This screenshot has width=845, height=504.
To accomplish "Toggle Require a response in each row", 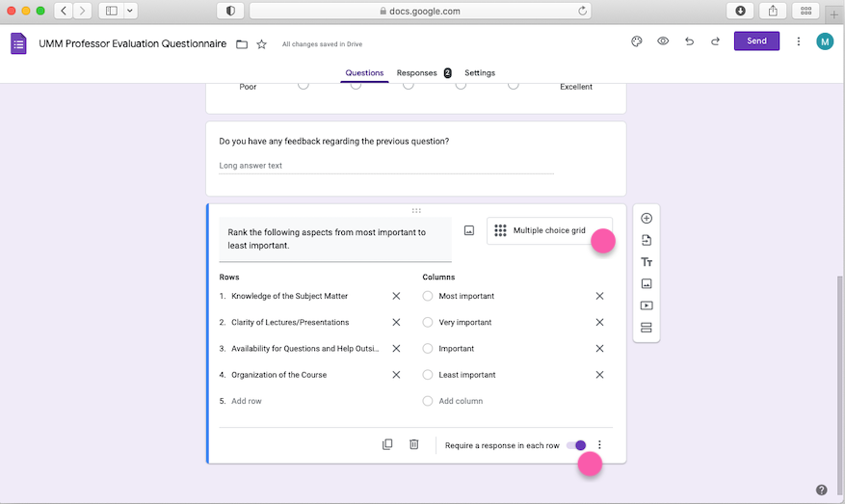I will click(576, 445).
